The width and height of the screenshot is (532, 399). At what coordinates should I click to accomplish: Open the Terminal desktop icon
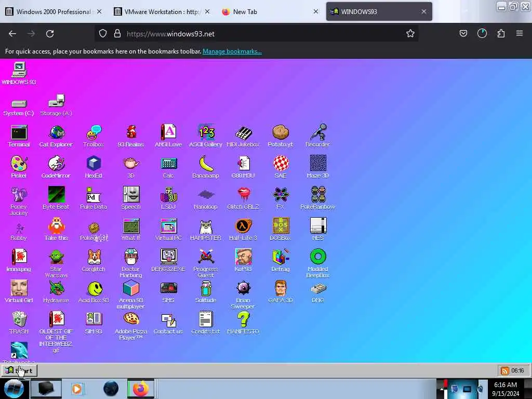(19, 136)
